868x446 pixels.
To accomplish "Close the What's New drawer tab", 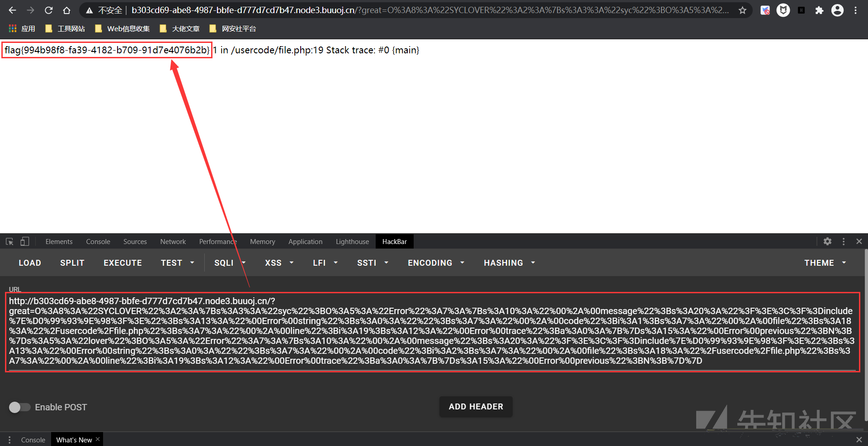I will pos(98,439).
